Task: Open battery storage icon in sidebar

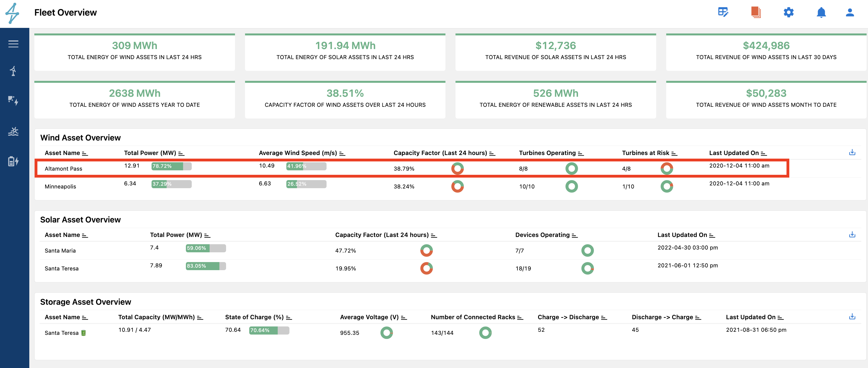Action: pyautogui.click(x=13, y=161)
